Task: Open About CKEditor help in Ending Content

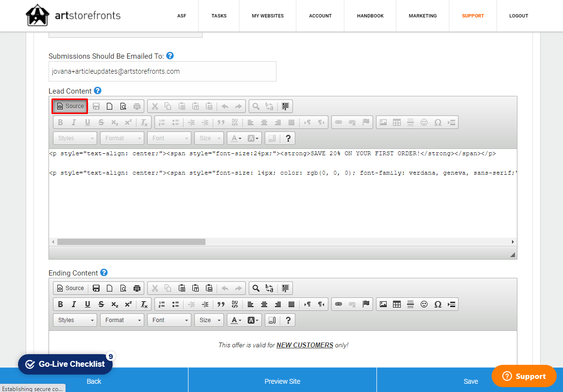Action: [288, 320]
